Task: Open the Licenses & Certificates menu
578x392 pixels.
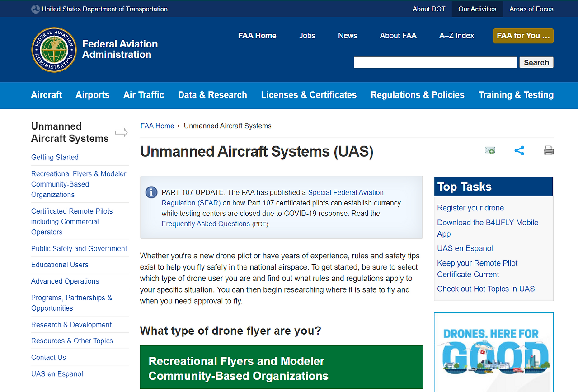Action: coord(309,95)
